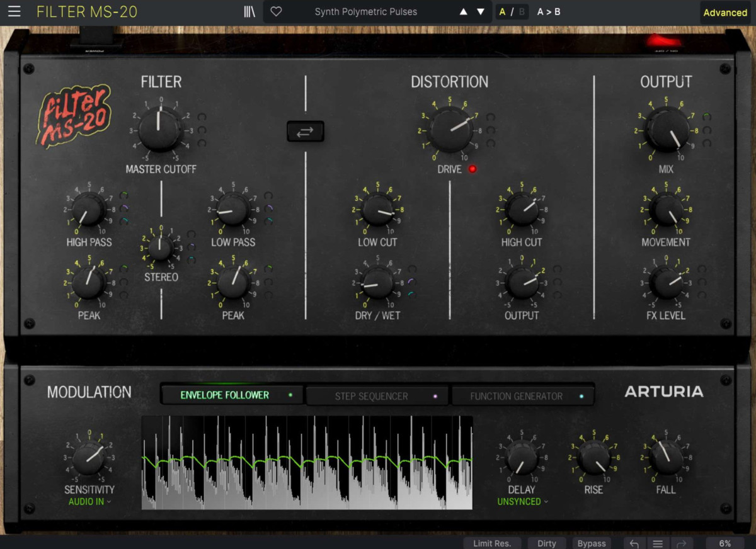Image resolution: width=756 pixels, height=549 pixels.
Task: Click the FILTER MS-20 plugin title
Action: pyautogui.click(x=87, y=11)
